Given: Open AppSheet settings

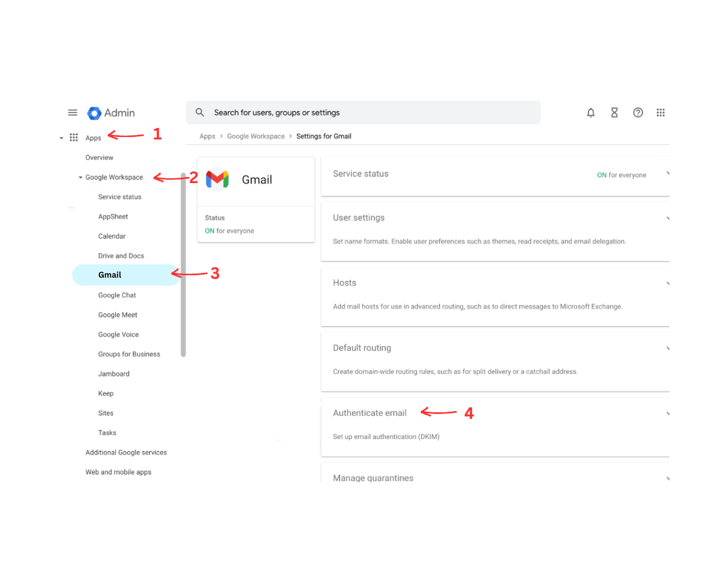Looking at the screenshot, I should pos(113,216).
